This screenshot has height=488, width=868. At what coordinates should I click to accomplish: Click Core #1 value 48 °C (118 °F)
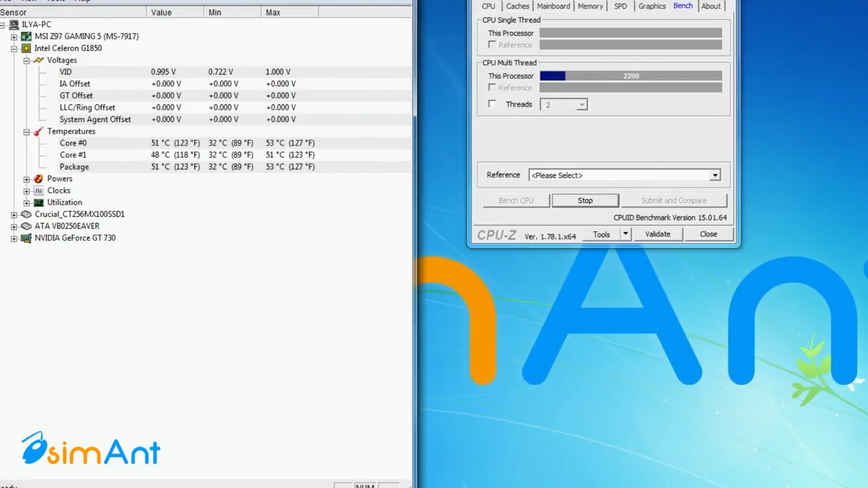pos(176,155)
